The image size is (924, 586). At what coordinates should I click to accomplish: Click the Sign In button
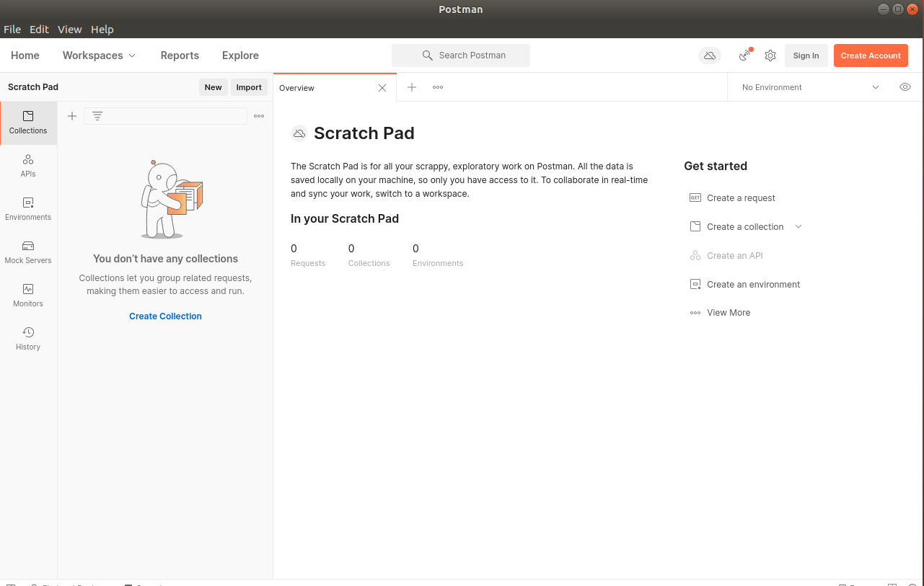click(806, 56)
